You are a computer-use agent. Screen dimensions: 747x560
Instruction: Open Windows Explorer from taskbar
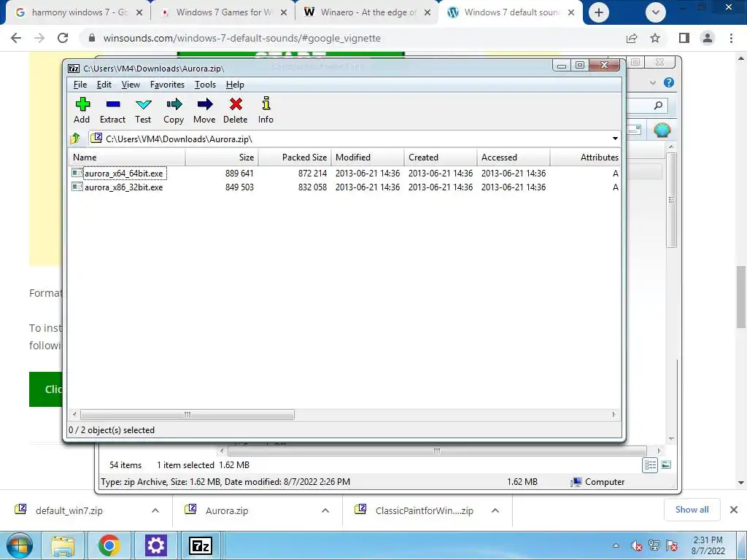pyautogui.click(x=63, y=545)
